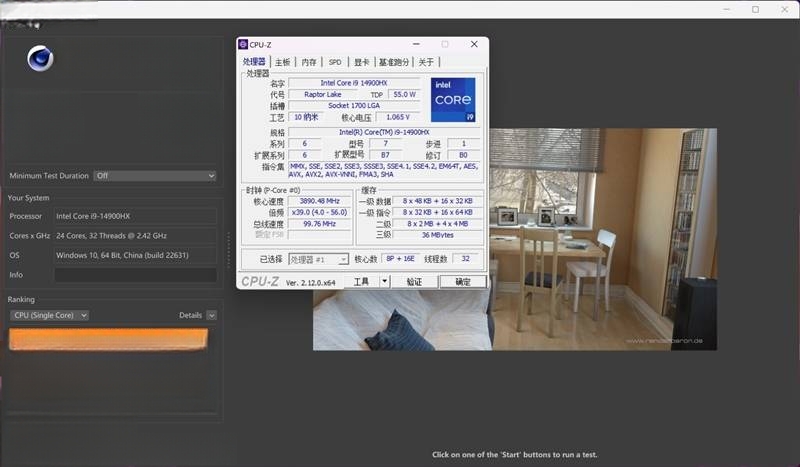Open the 显卡 tab in CPU-Z
Screen dimensions: 800x467
click(x=361, y=62)
